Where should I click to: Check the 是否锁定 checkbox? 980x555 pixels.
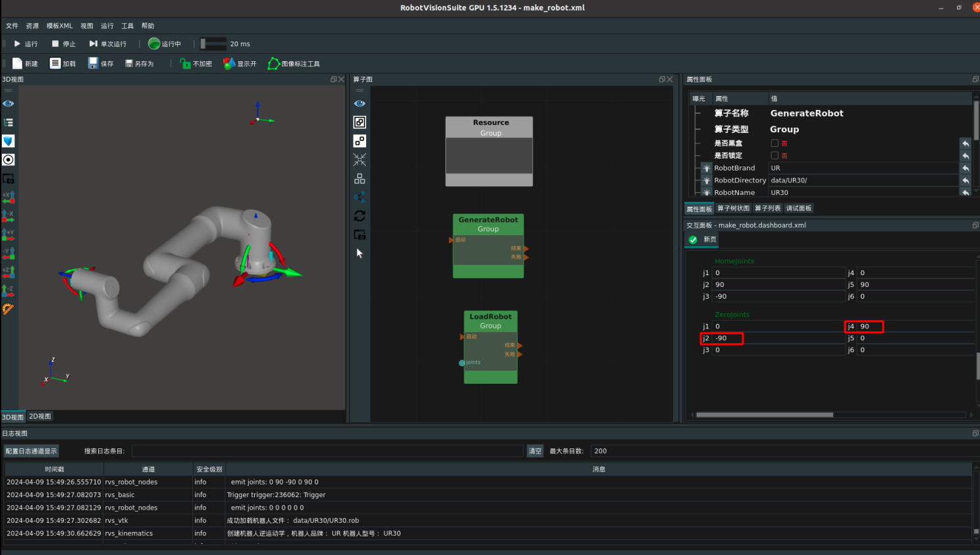point(775,155)
